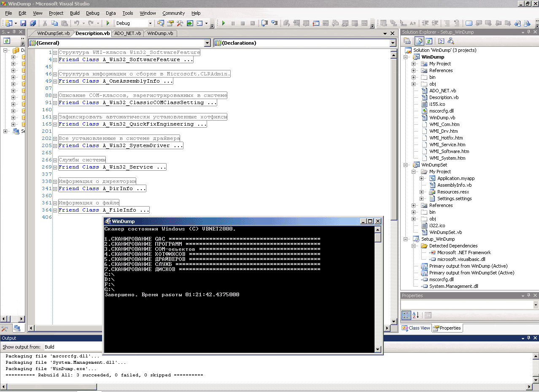
Task: Select mscorcfg.dll under WinDump project
Action: (441, 111)
